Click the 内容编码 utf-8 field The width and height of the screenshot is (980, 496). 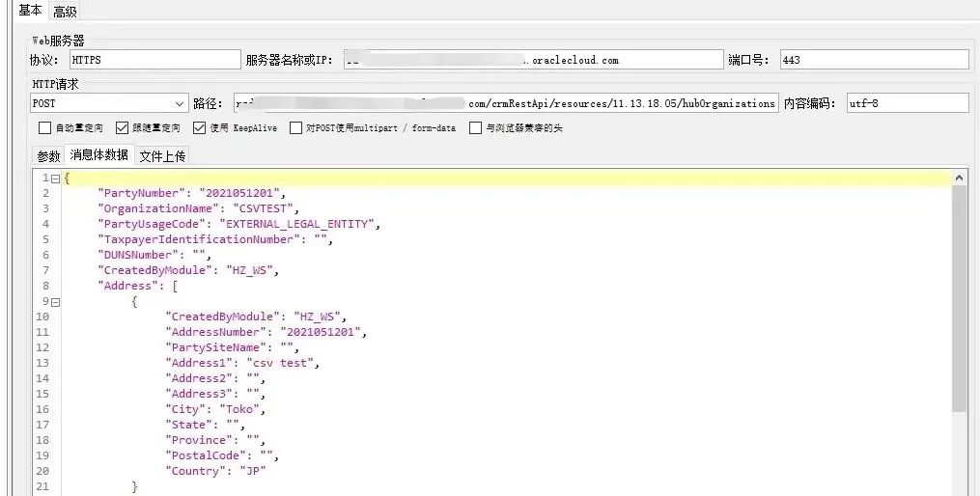pos(908,103)
